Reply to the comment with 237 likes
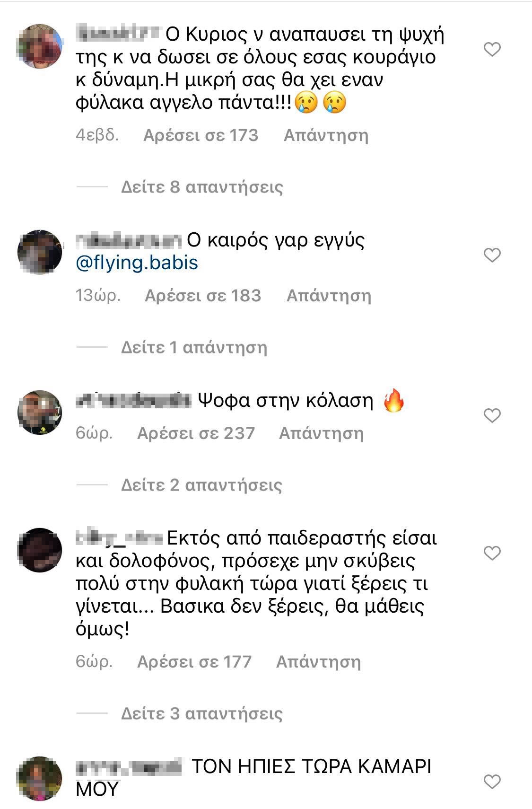The image size is (532, 809). (321, 433)
